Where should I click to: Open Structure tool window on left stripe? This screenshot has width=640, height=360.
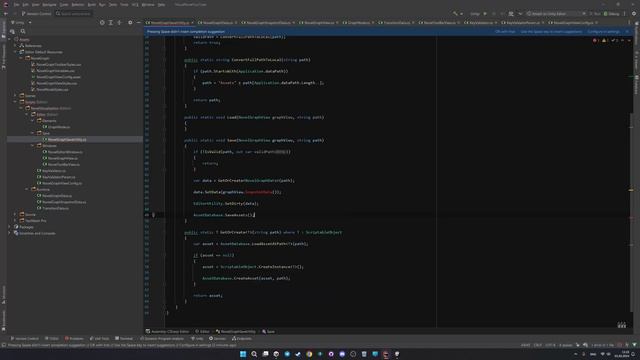pos(4,295)
